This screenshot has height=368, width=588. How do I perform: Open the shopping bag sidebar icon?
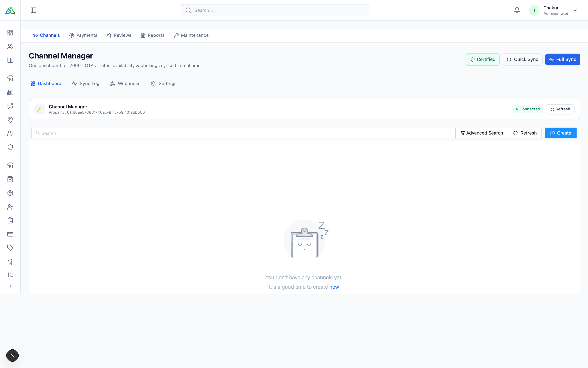10,179
